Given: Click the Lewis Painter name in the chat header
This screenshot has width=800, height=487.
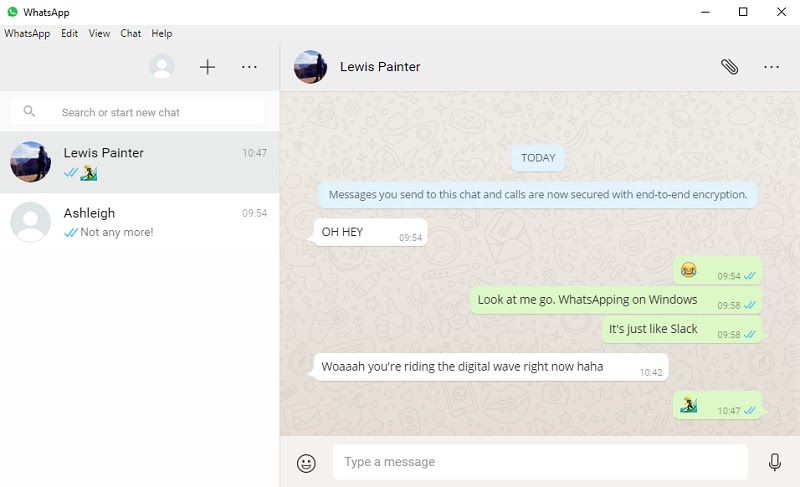Looking at the screenshot, I should pos(380,67).
